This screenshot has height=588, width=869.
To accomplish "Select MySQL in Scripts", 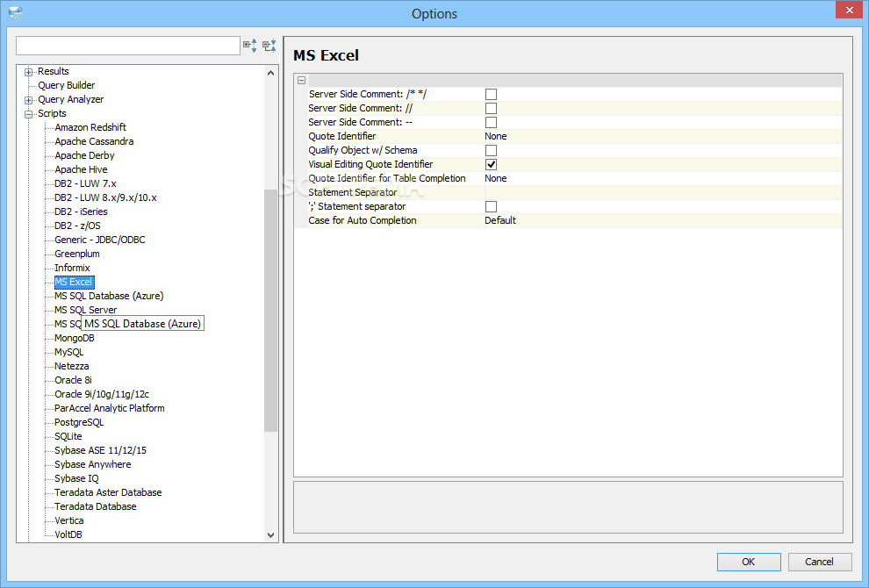I will (69, 352).
